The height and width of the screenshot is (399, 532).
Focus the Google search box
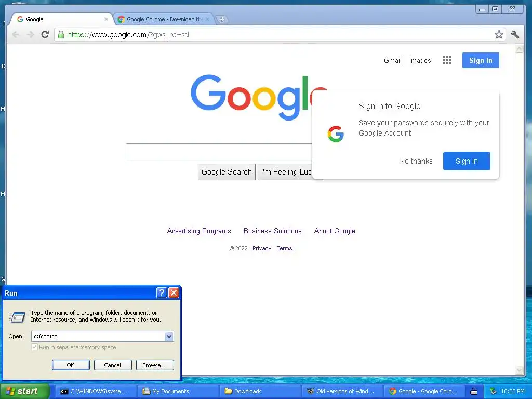219,152
